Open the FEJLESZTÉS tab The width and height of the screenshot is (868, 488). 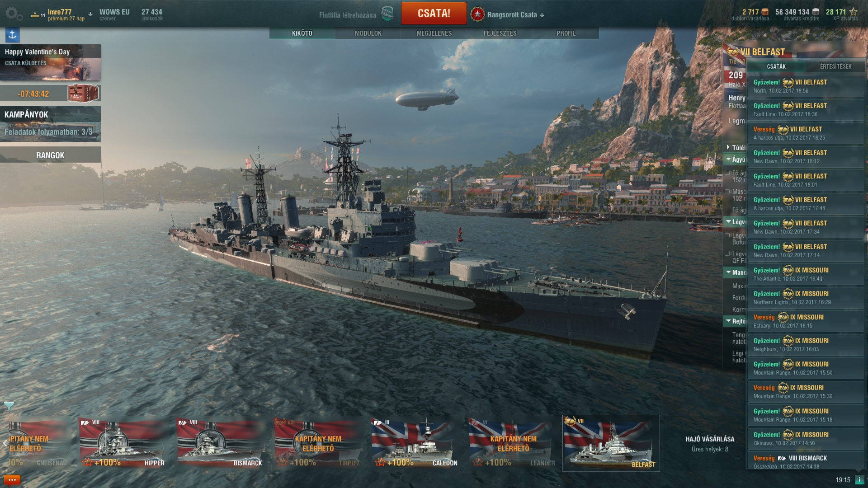click(x=500, y=33)
